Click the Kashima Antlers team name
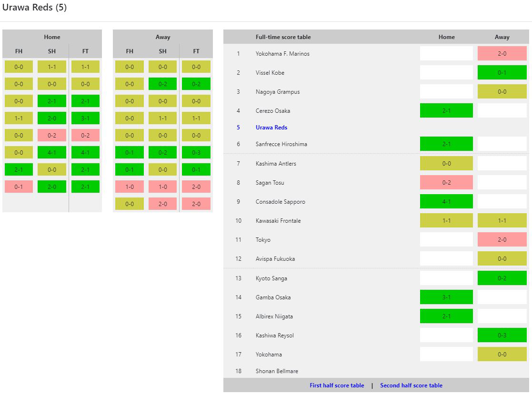 coord(276,163)
